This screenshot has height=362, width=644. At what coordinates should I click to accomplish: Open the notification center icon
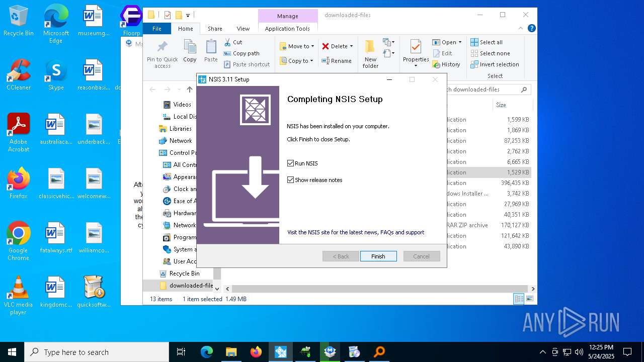[627, 352]
